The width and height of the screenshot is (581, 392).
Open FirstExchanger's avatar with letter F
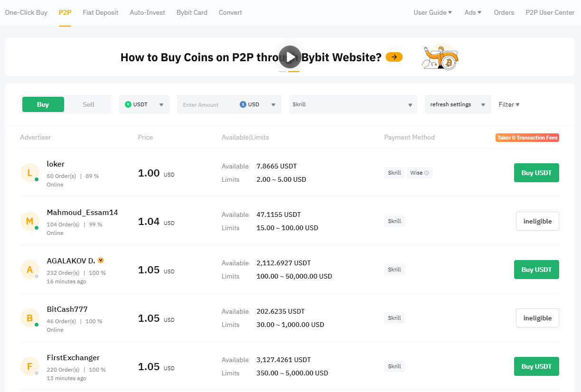point(29,366)
